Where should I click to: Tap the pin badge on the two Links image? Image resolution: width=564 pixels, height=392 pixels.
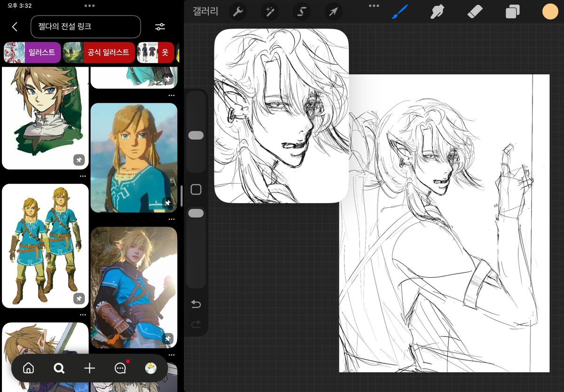(79, 298)
